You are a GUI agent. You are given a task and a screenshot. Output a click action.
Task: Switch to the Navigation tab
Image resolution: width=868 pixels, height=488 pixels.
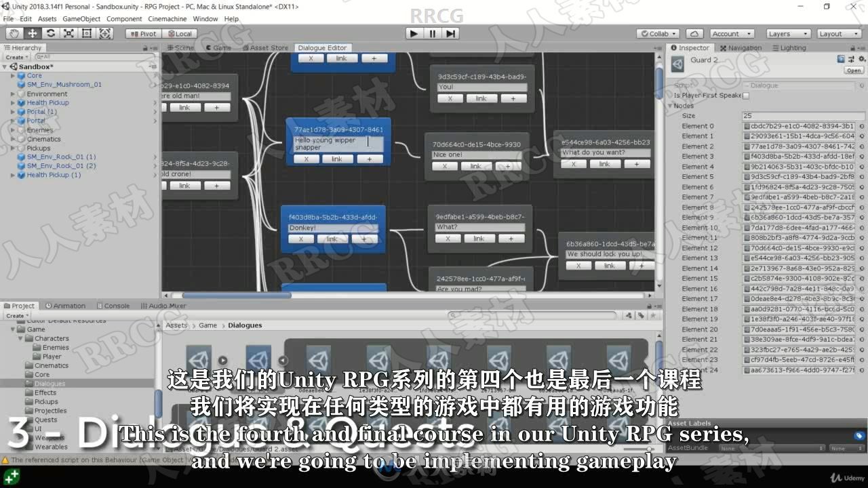tap(741, 48)
